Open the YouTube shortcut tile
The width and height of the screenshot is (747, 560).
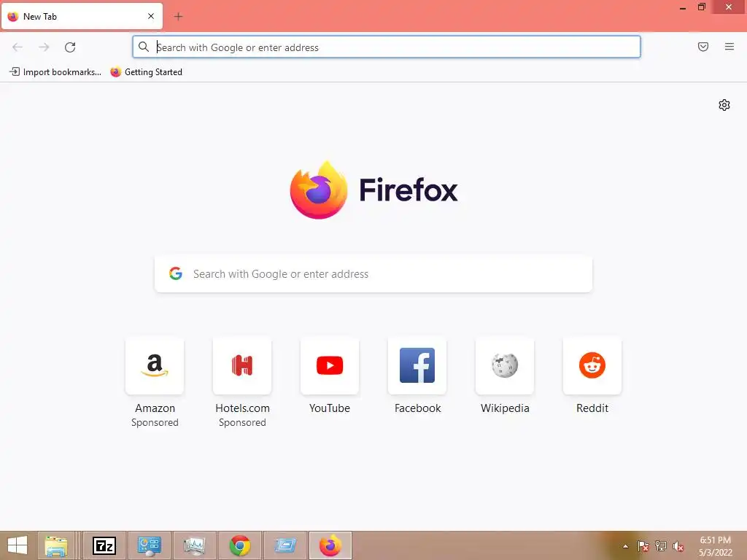[330, 366]
